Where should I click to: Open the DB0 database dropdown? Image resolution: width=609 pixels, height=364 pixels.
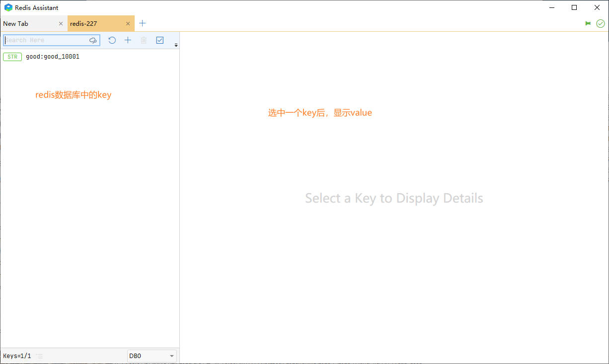[x=152, y=356]
